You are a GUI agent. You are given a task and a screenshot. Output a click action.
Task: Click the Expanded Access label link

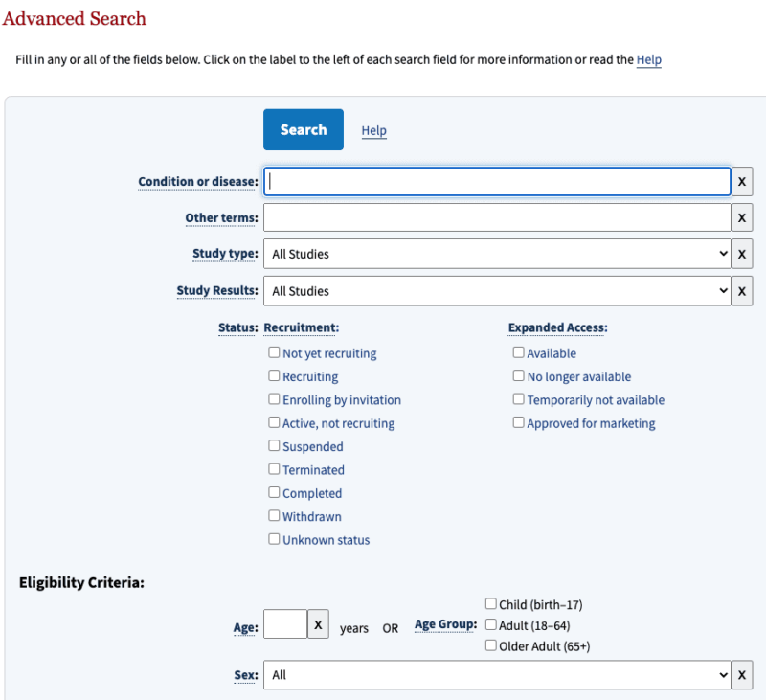pos(556,327)
